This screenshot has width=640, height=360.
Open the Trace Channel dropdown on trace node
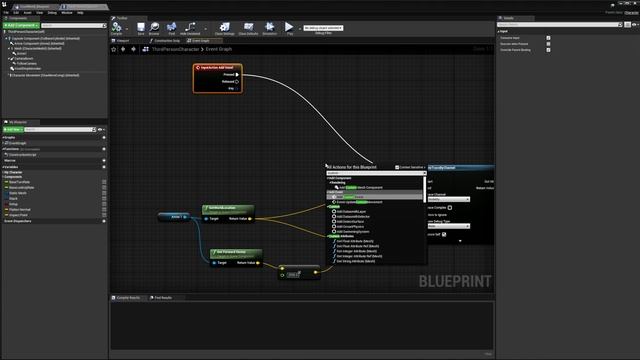point(449,200)
